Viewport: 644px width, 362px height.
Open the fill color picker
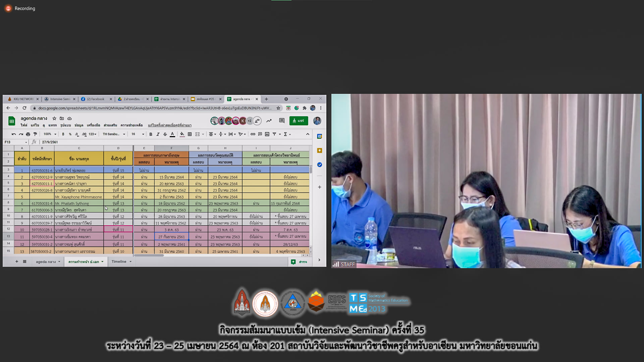(x=182, y=134)
